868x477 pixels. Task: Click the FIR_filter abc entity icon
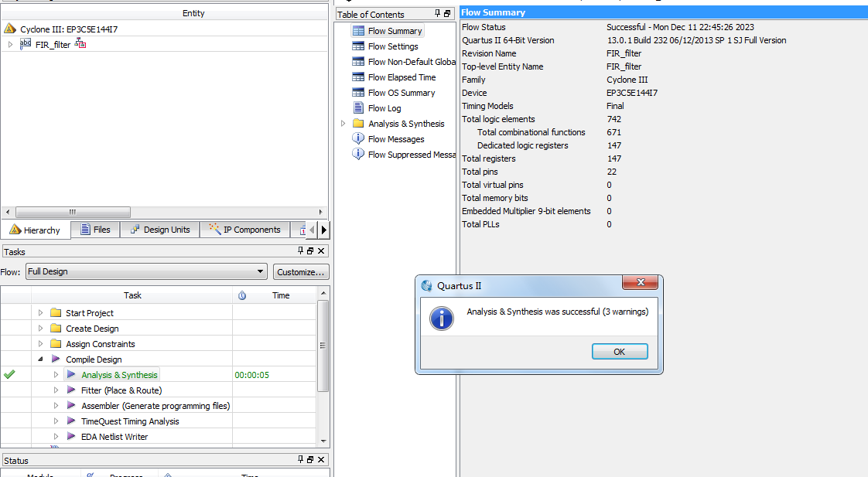(x=26, y=44)
